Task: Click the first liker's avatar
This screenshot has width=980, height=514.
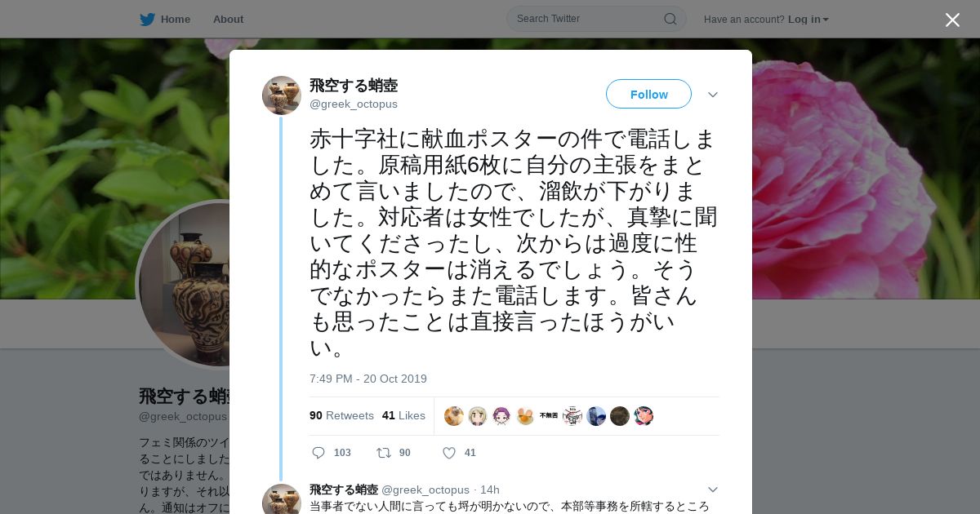Action: (x=454, y=416)
